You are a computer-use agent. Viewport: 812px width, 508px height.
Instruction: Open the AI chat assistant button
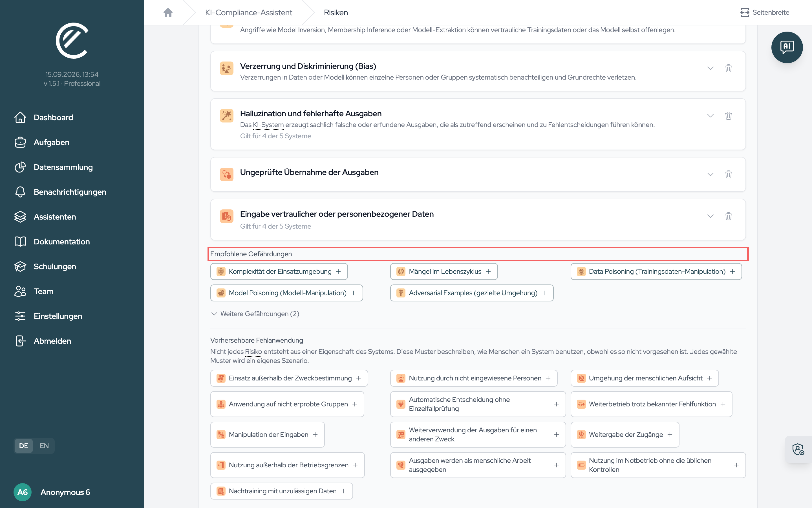tap(787, 47)
